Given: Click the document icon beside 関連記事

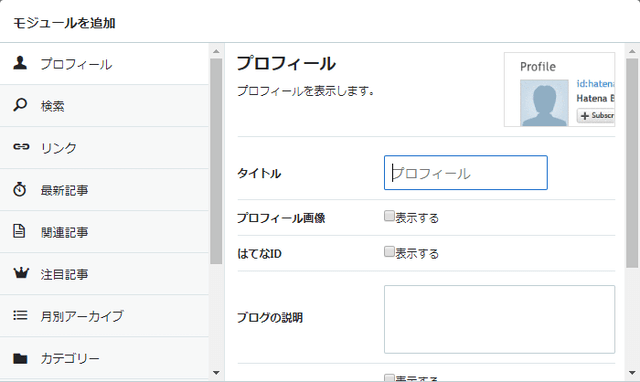Looking at the screenshot, I should point(19,231).
